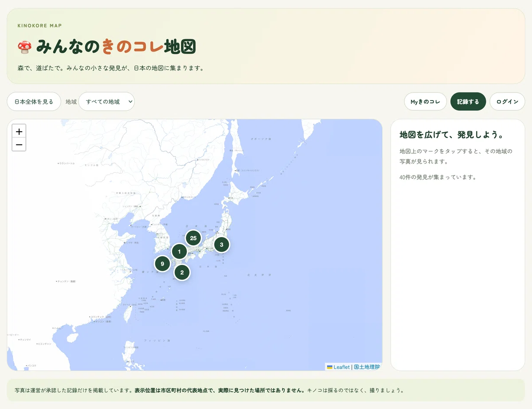The image size is (532, 409).
Task: Click the 地図を広げて、発見しよう。 heading
Action: click(x=452, y=135)
